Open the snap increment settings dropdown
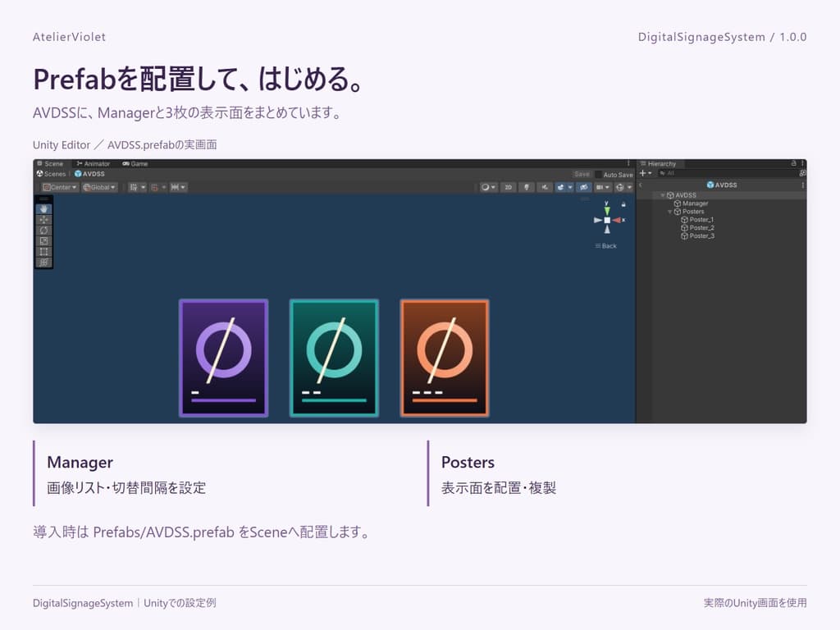The height and width of the screenshot is (630, 840). pos(183,187)
